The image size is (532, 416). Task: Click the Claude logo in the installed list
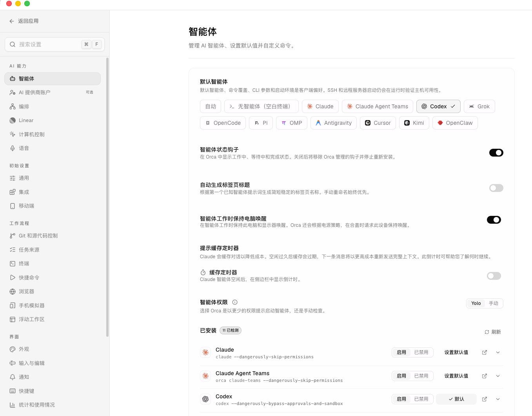(x=205, y=352)
